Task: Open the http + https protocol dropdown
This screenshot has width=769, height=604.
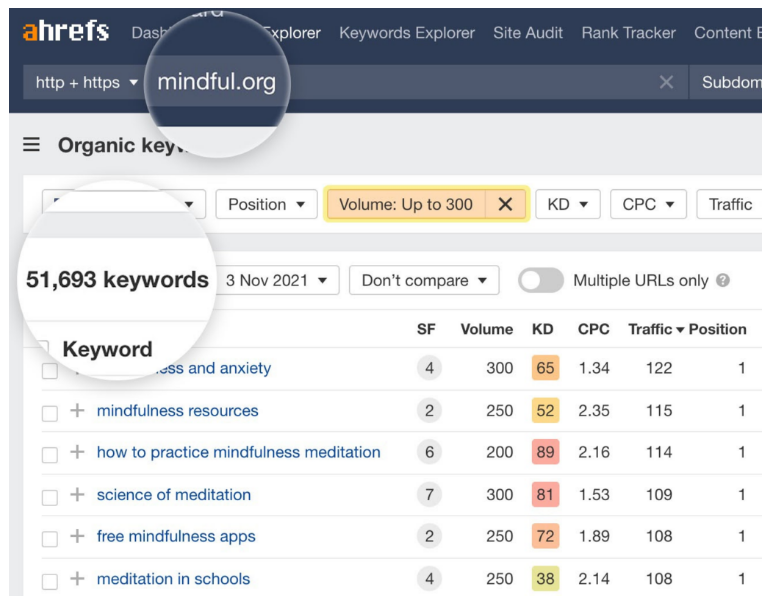Action: [x=86, y=82]
